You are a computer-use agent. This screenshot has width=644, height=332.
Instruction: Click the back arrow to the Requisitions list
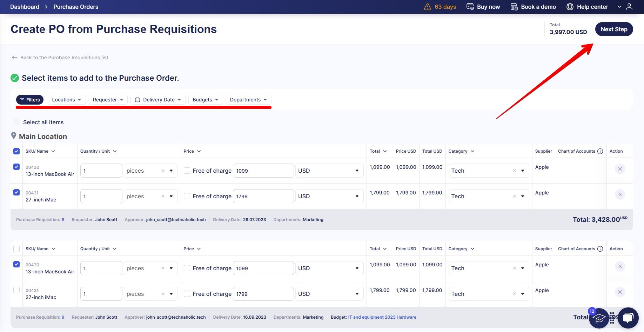coord(14,58)
